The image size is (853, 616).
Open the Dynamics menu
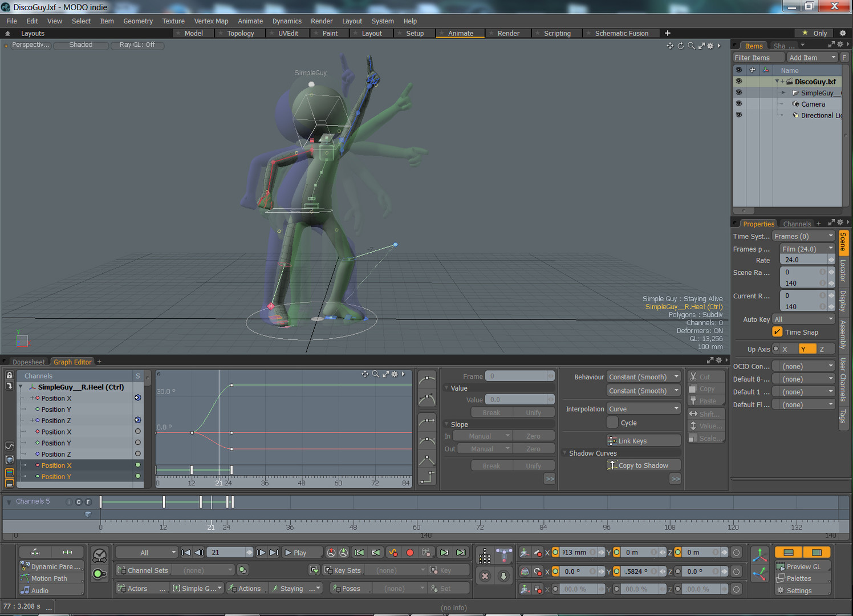coord(287,21)
